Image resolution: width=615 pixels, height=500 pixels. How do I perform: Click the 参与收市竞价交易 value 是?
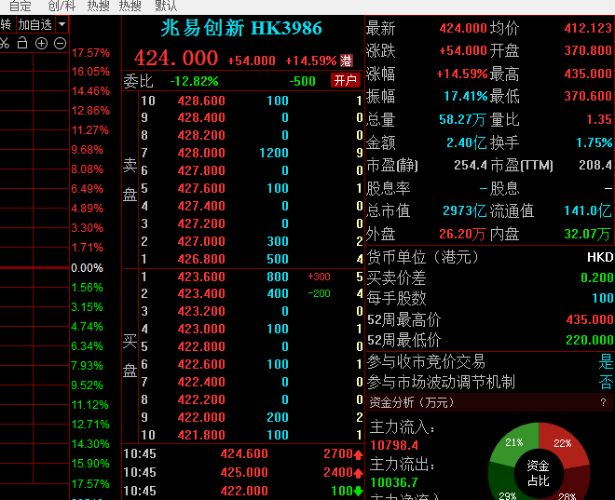coord(606,362)
